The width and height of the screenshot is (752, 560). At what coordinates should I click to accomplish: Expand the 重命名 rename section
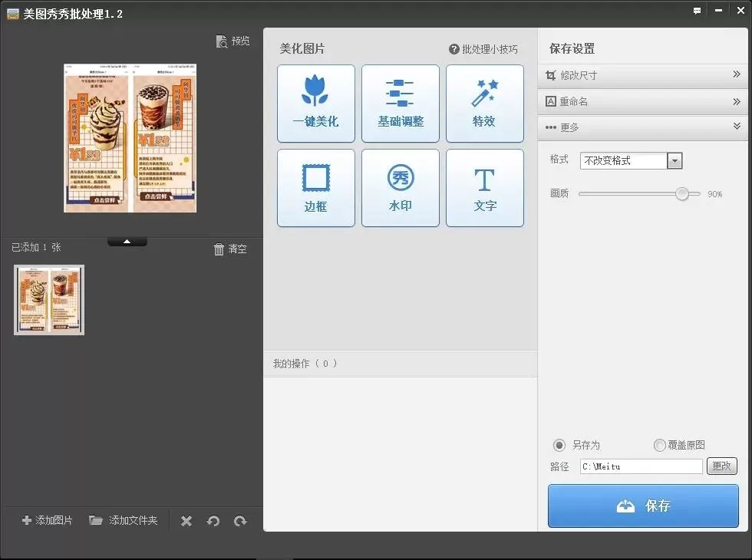643,100
